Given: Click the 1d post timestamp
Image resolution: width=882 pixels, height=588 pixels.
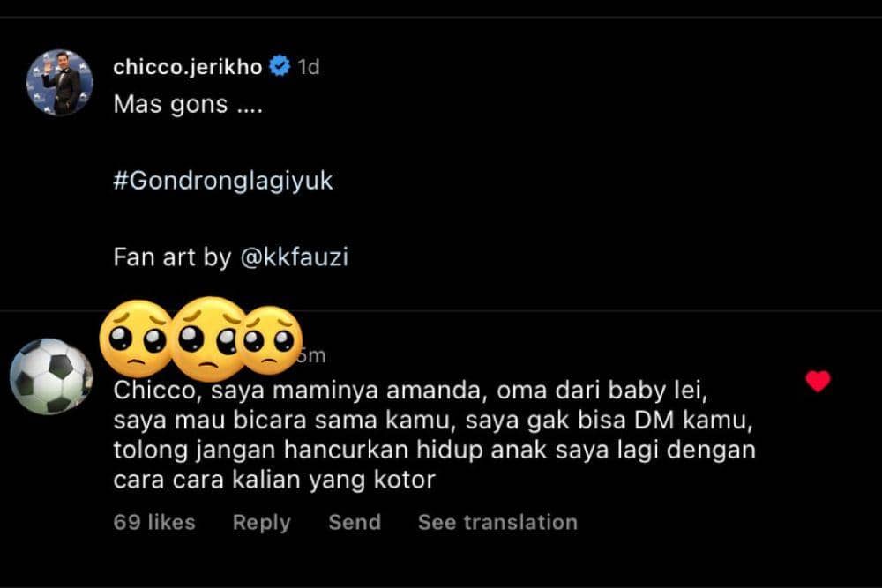Looking at the screenshot, I should point(308,67).
